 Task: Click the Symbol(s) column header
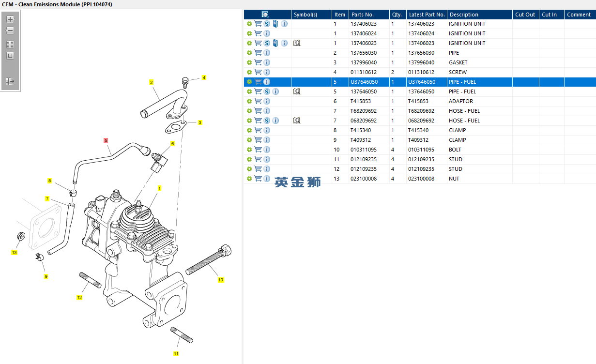(311, 15)
